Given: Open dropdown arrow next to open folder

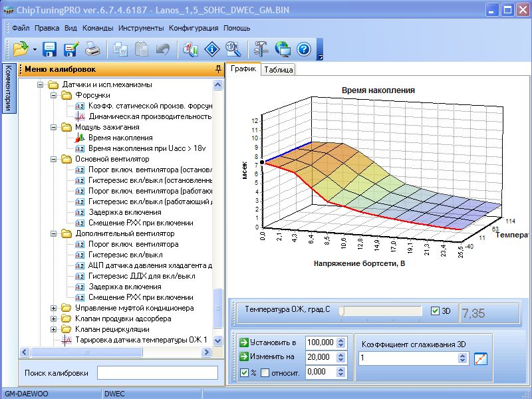Looking at the screenshot, I should tap(34, 49).
